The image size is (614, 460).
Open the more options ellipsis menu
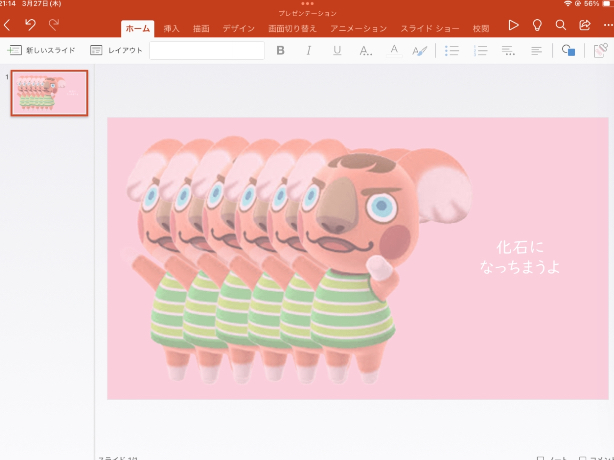tap(608, 25)
